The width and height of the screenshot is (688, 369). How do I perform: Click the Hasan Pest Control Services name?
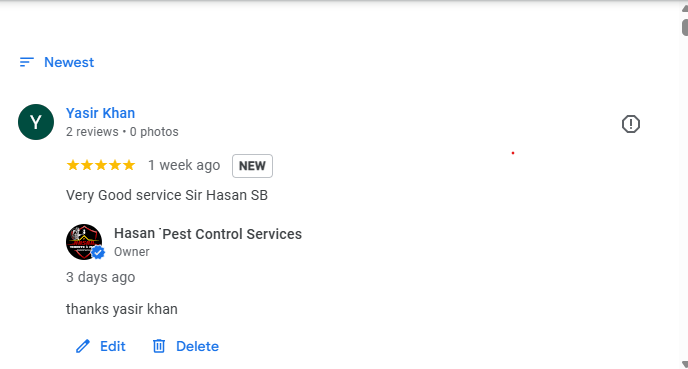208,234
